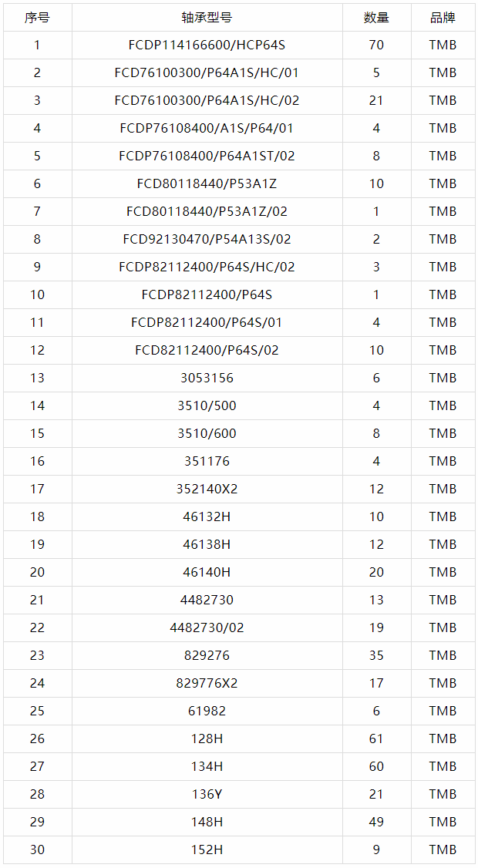Click the 829776X2 model cell
The height and width of the screenshot is (868, 478).
[207, 683]
